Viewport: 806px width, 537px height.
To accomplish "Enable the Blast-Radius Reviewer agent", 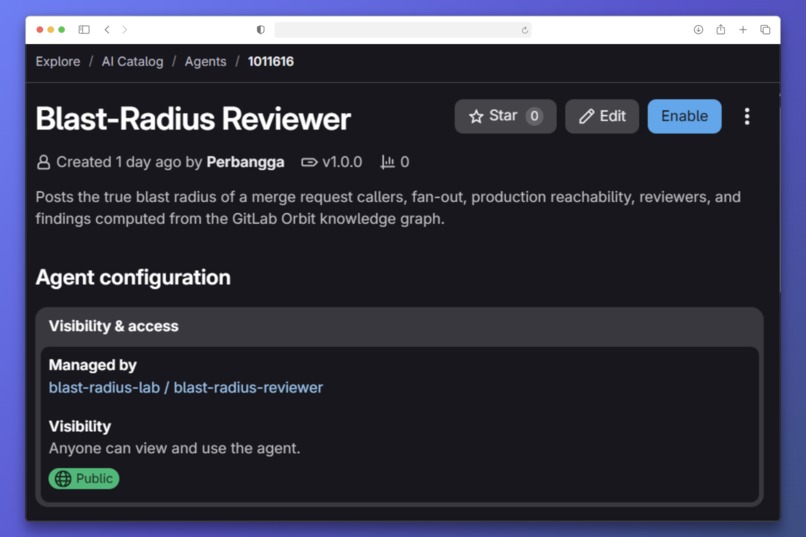I will click(684, 116).
